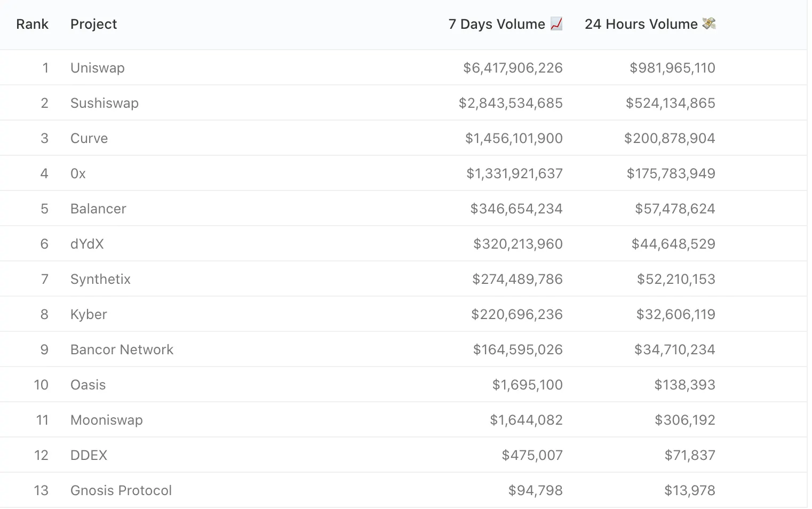Screen dimensions: 812x509
Task: Click Uniswap's 7 days volume value
Action: tap(512, 68)
